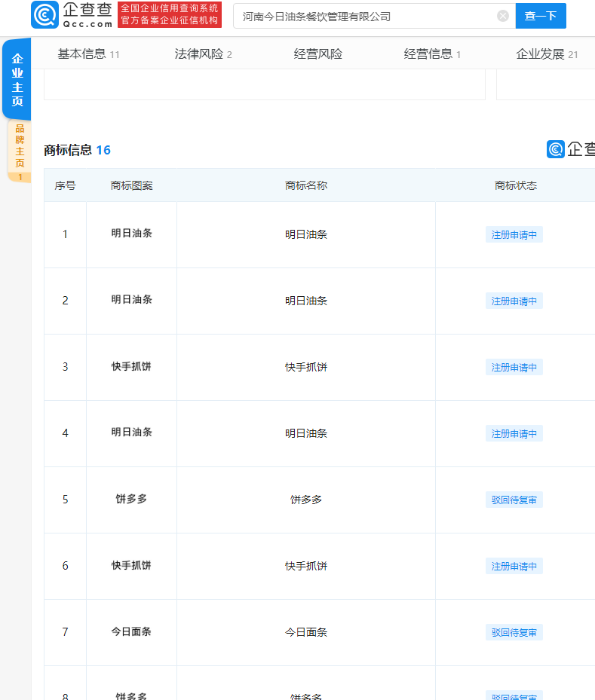The width and height of the screenshot is (595, 700).
Task: Click row 6 注册申请中 status tag
Action: tap(514, 566)
